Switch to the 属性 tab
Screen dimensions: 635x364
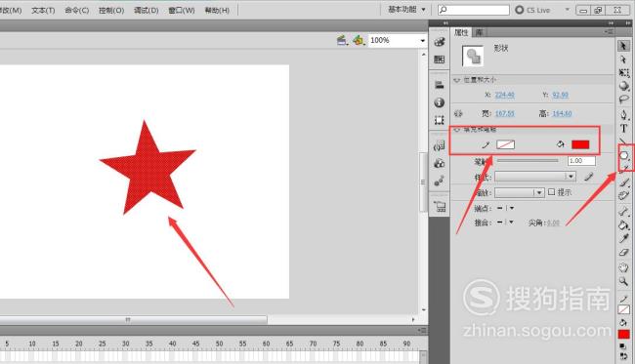(461, 32)
